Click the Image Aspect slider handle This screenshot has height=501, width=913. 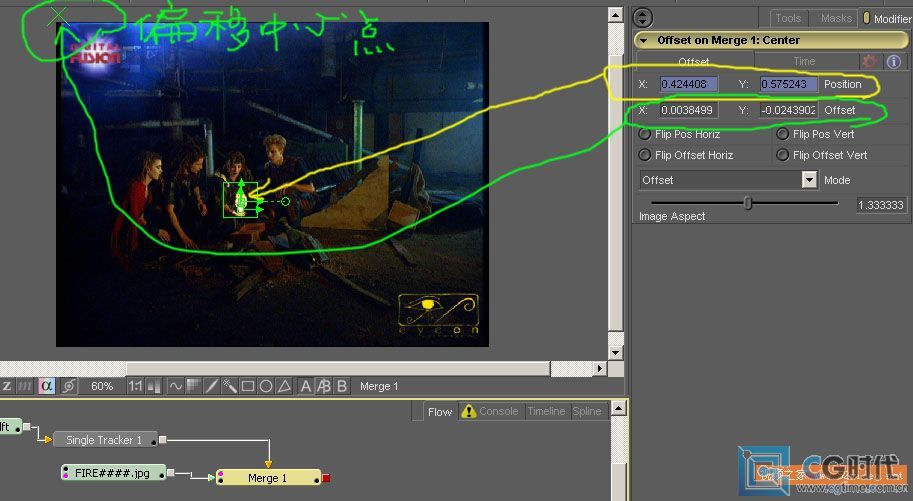pyautogui.click(x=748, y=203)
